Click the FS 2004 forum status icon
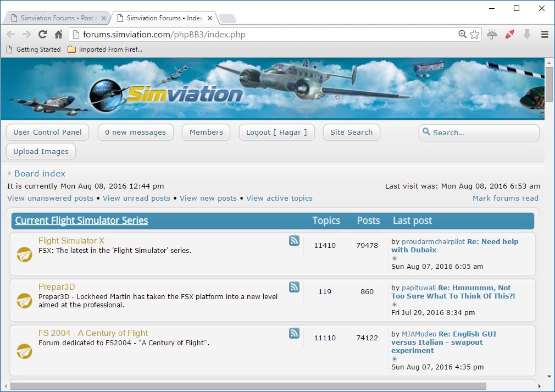555x392 pixels. 24,351
